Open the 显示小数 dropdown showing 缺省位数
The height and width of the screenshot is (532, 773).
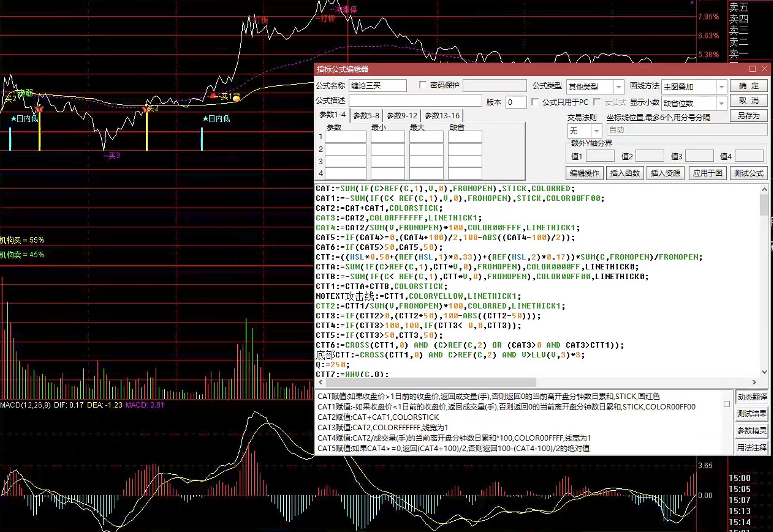coord(721,103)
